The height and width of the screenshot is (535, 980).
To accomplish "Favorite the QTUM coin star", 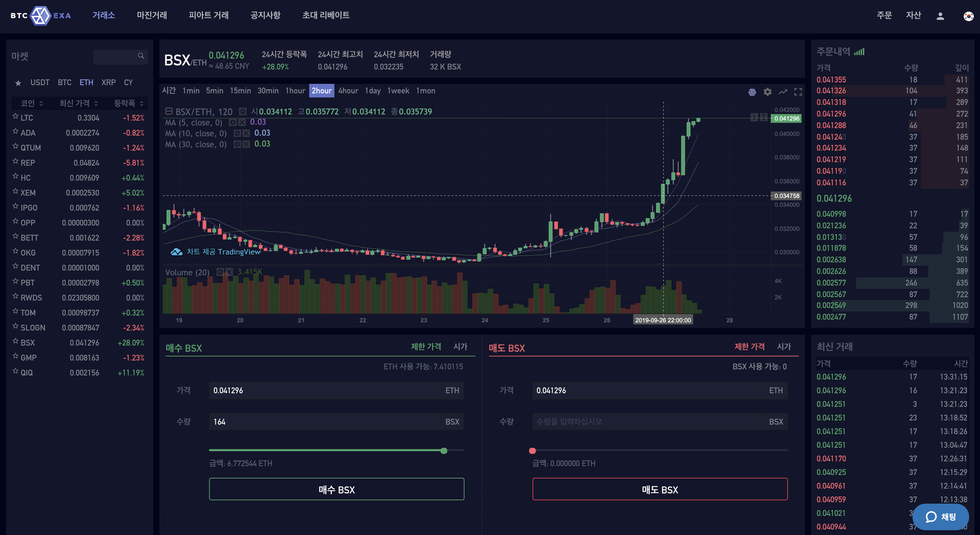I will tap(16, 146).
